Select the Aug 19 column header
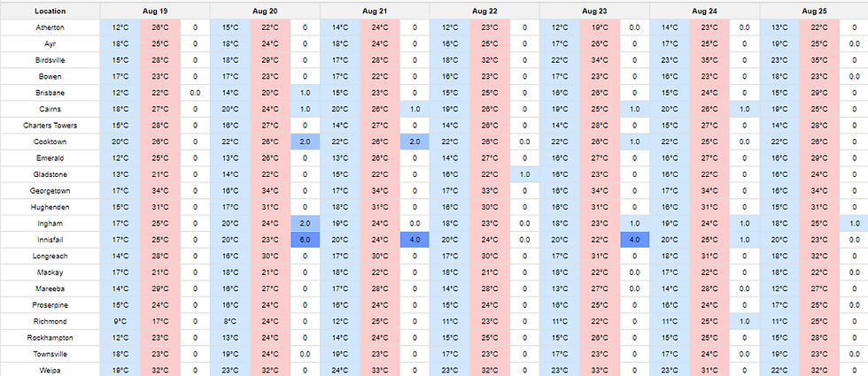Viewport: 868px width, 376px height. point(155,12)
